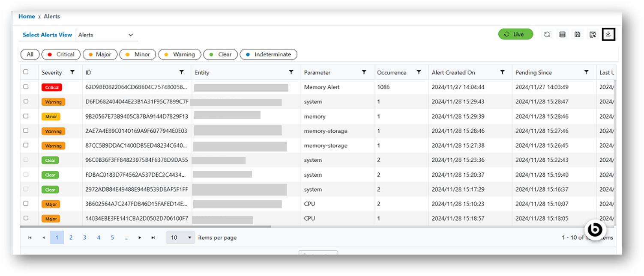Open the column list view icon

point(563,35)
